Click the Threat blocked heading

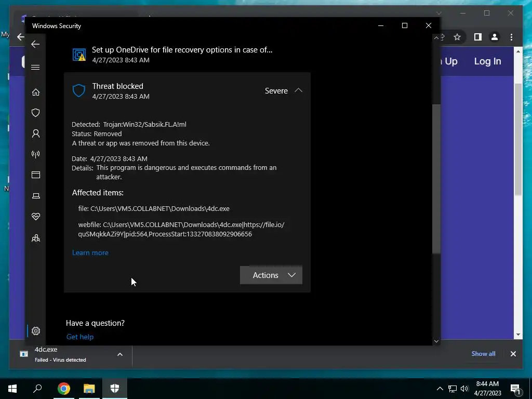[118, 86]
